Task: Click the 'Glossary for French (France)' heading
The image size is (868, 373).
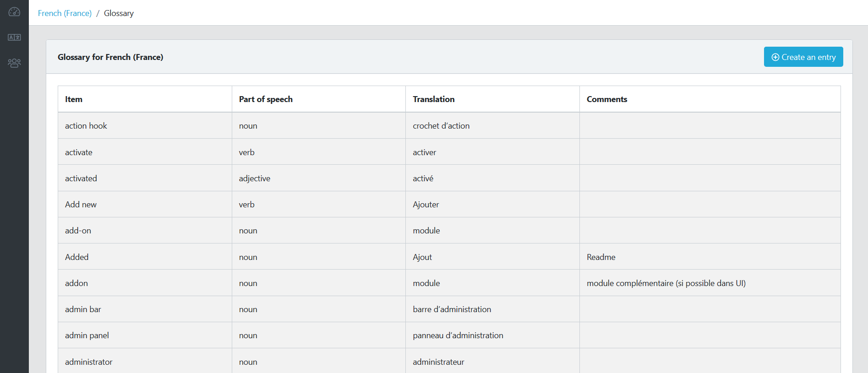Action: [110, 57]
